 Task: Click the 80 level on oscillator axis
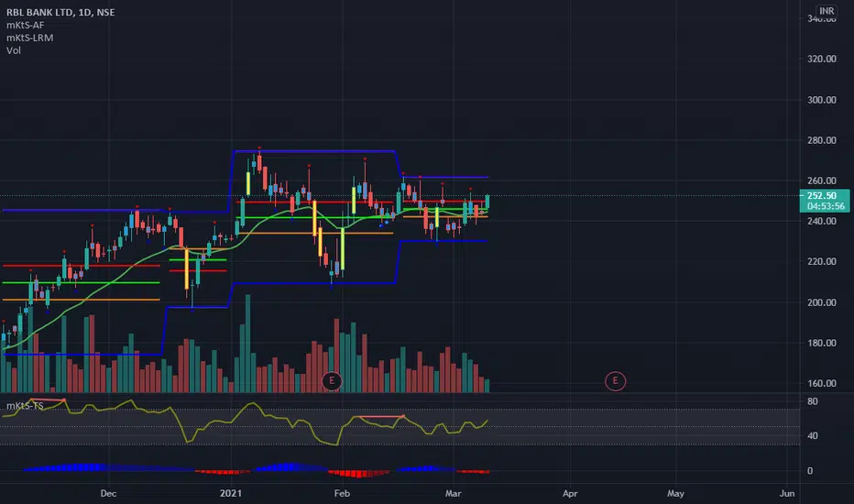813,401
